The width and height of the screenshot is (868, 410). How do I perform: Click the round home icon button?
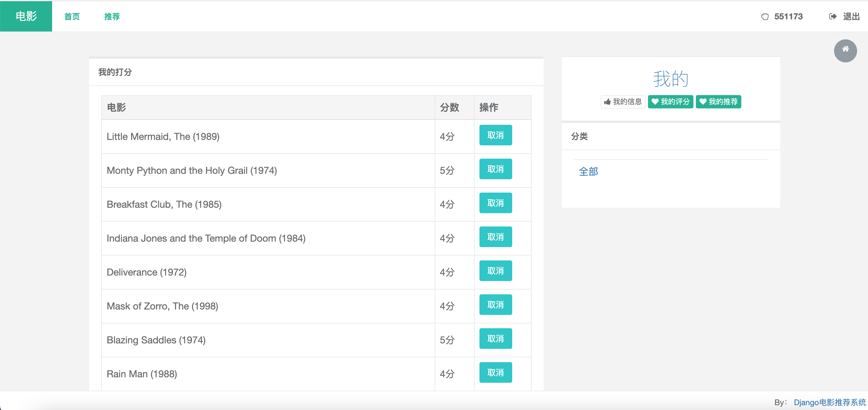[845, 51]
